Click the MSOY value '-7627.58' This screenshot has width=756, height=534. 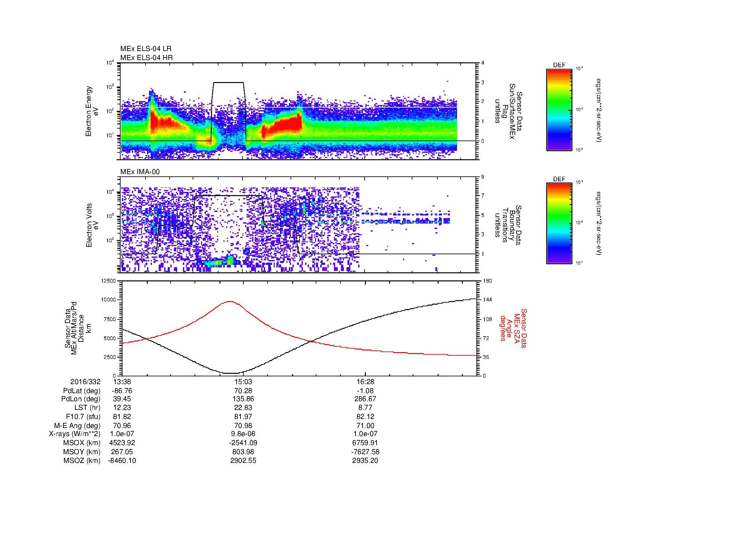(x=365, y=452)
